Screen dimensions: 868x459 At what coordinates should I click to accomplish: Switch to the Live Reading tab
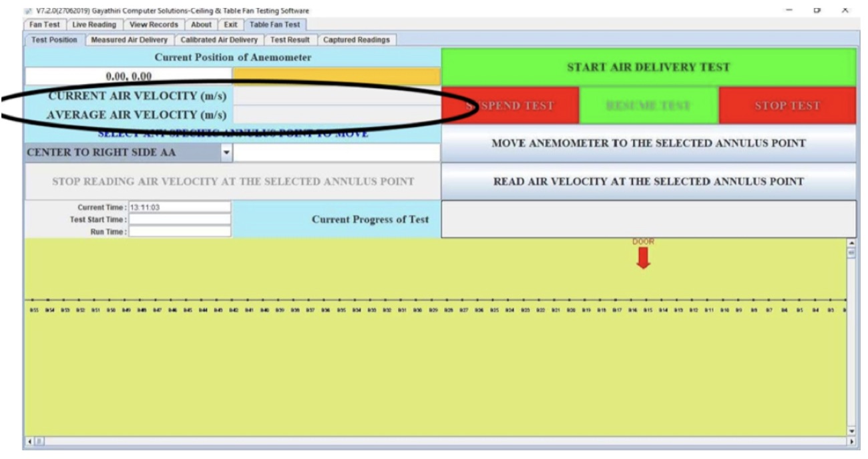click(x=93, y=25)
